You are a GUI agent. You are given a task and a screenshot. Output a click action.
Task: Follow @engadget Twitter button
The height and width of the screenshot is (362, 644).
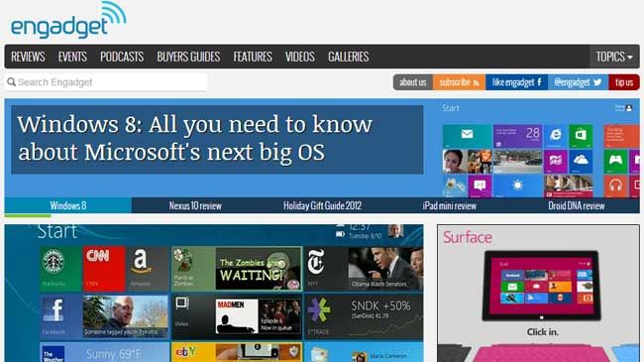pos(578,82)
